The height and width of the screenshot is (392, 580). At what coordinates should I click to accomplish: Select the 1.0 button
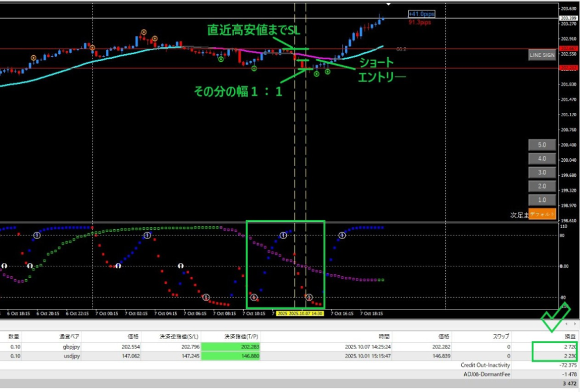point(542,200)
